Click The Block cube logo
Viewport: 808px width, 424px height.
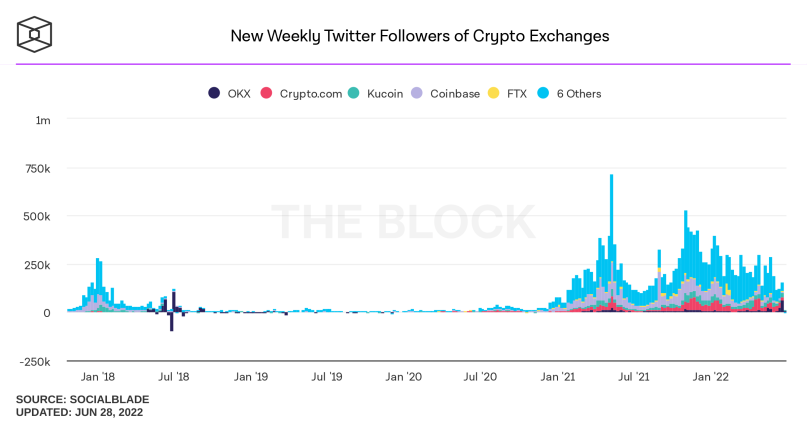pos(35,35)
